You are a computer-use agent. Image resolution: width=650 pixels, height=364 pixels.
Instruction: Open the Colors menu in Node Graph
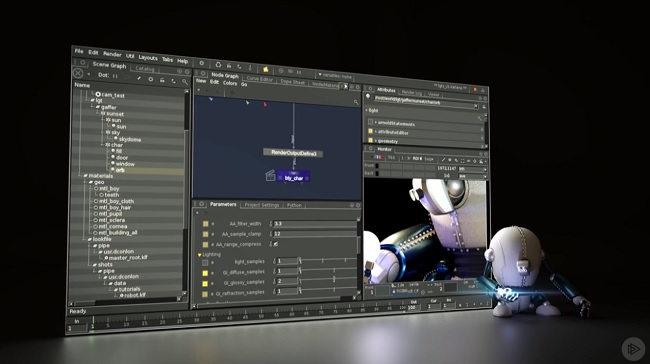230,83
